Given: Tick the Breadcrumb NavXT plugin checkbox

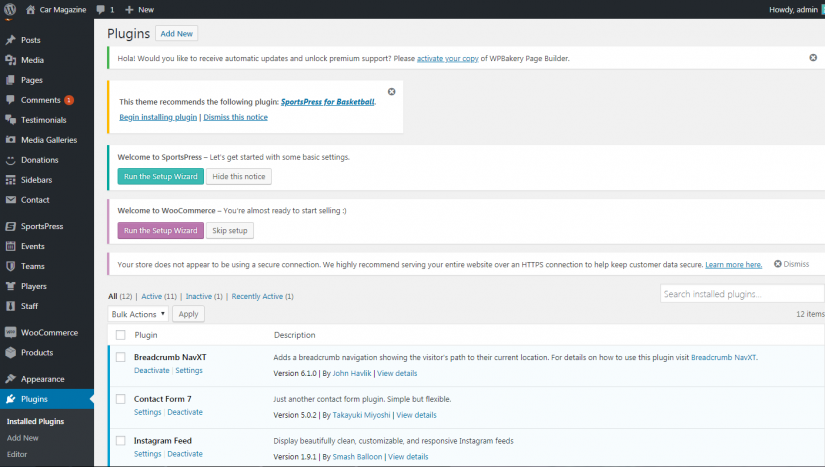Looking at the screenshot, I should [x=120, y=357].
